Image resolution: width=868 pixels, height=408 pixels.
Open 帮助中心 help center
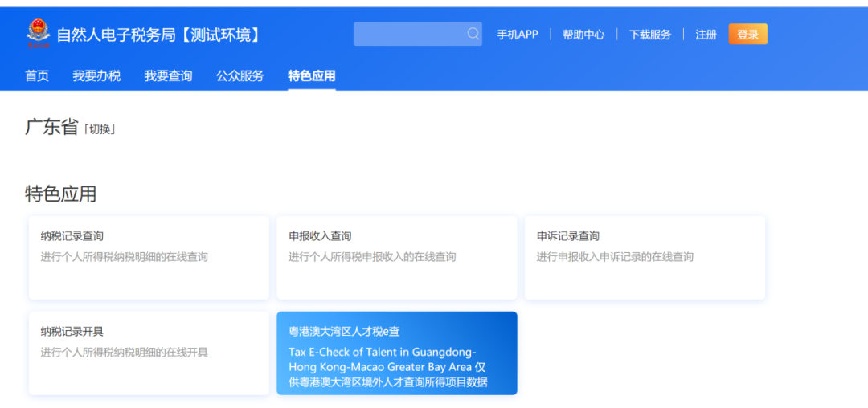pyautogui.click(x=583, y=35)
